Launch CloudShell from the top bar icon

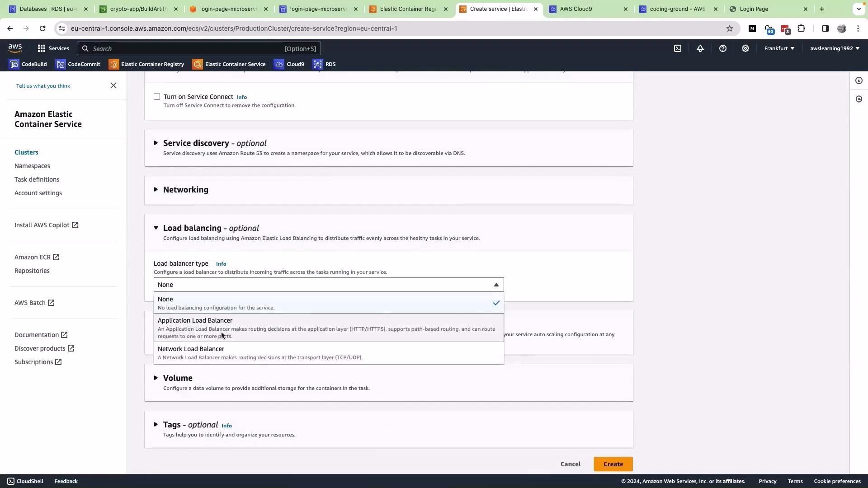click(x=678, y=48)
